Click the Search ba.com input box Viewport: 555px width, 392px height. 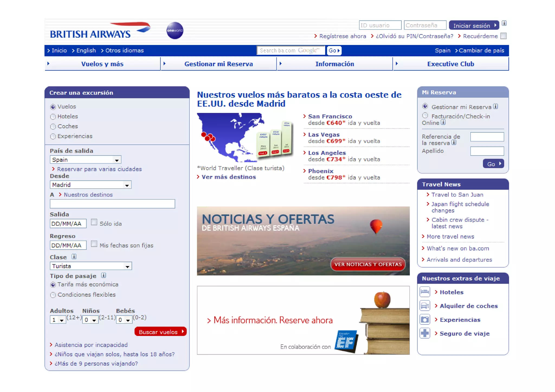[x=291, y=50]
